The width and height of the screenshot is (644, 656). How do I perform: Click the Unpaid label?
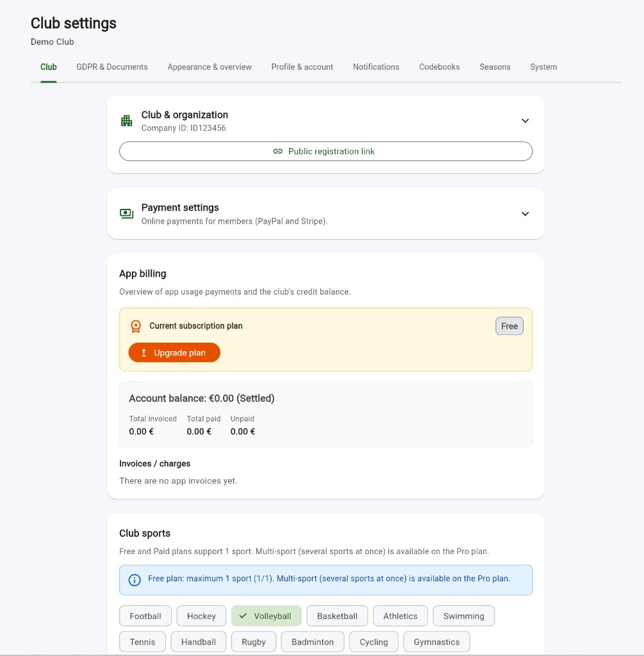[x=242, y=419]
